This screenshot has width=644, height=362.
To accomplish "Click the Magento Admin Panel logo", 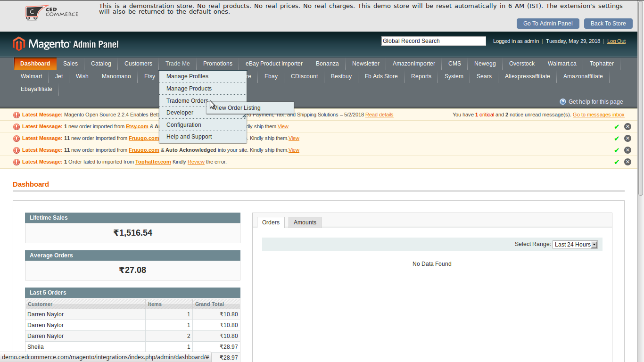I will point(66,44).
